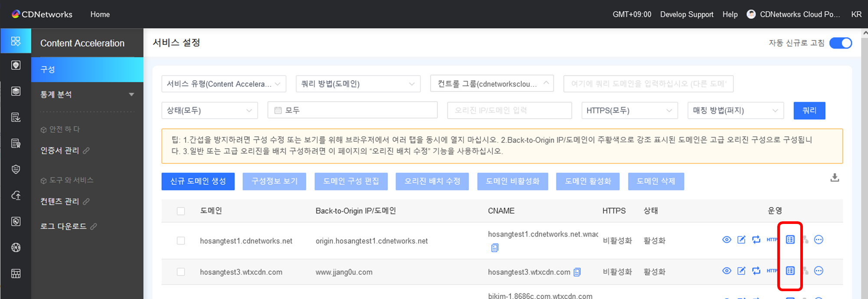Check the box for hosangtest1.cdnetworks.net
This screenshot has width=868, height=299.
[x=181, y=241]
